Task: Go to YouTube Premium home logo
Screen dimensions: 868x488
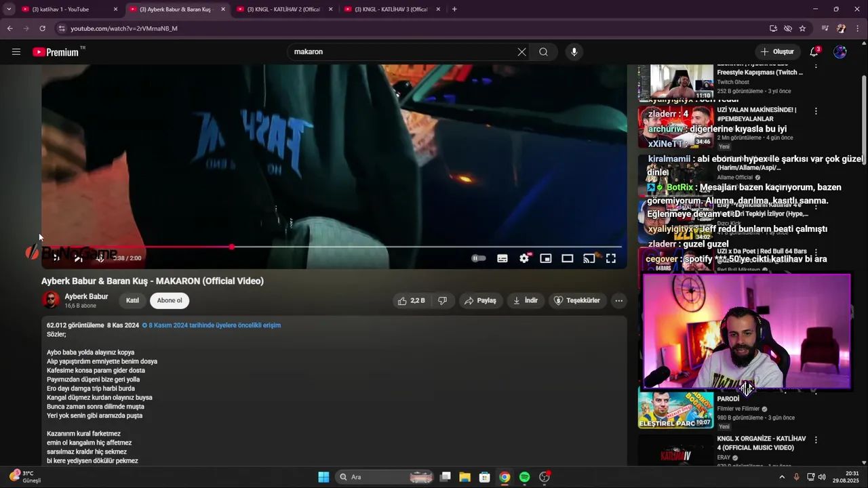Action: 57,52
